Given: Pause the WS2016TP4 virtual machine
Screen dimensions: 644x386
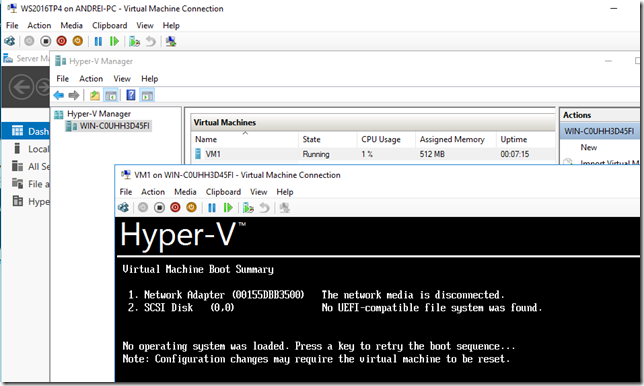Looking at the screenshot, I should (98, 41).
